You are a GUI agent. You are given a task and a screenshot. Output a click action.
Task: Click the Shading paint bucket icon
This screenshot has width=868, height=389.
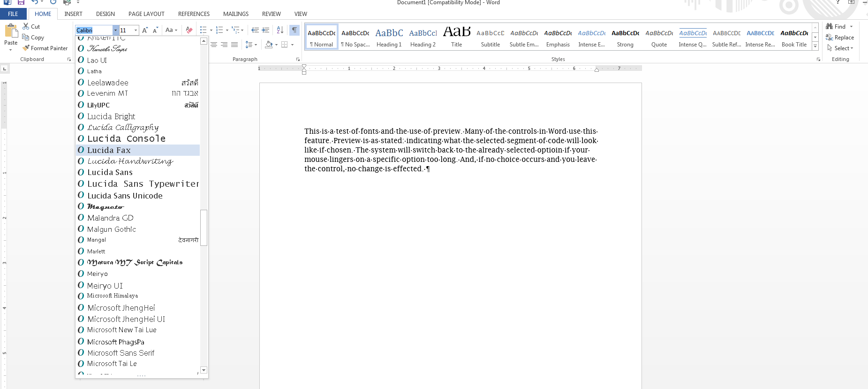pyautogui.click(x=269, y=45)
